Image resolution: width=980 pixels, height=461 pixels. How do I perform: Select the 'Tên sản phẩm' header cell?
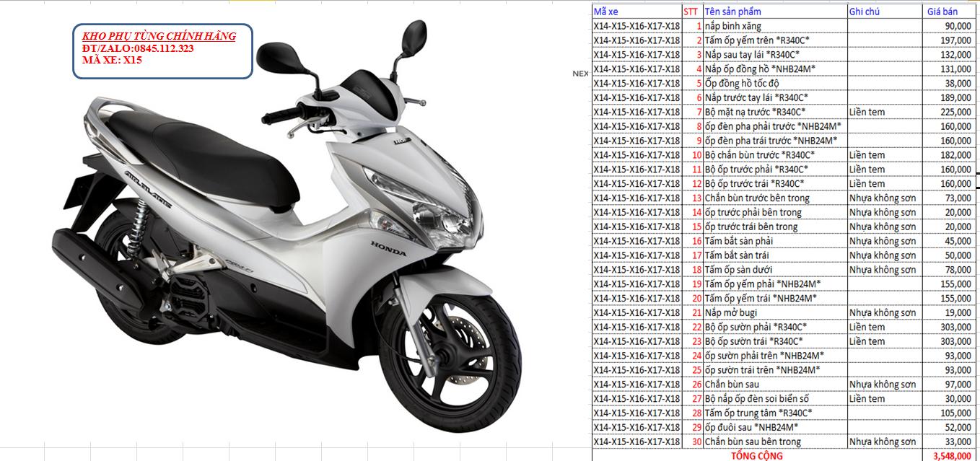(775, 12)
